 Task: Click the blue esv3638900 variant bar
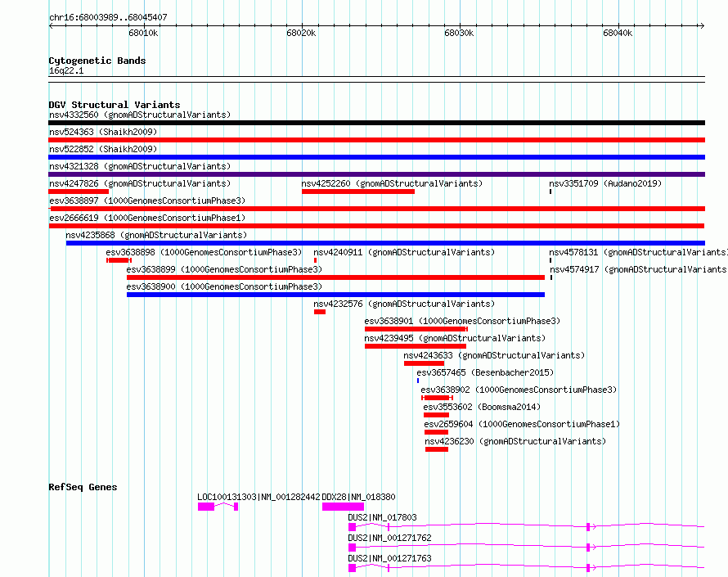335,295
